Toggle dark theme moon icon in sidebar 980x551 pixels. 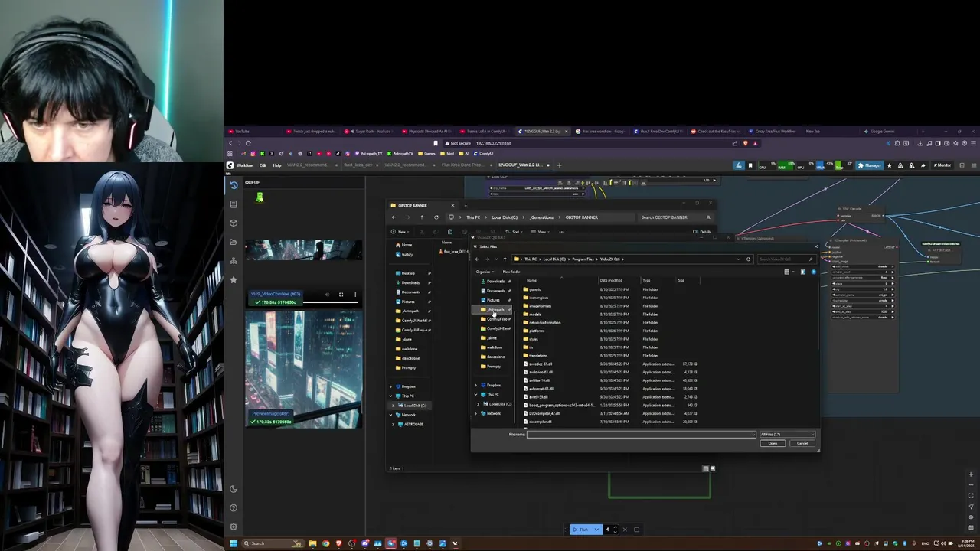point(234,489)
